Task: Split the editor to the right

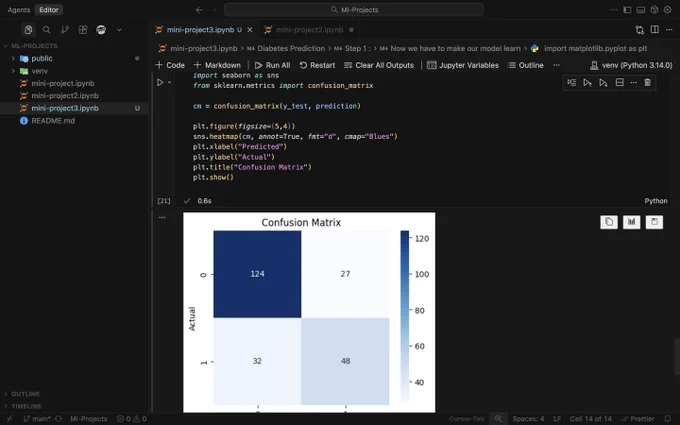Action: coord(655,29)
